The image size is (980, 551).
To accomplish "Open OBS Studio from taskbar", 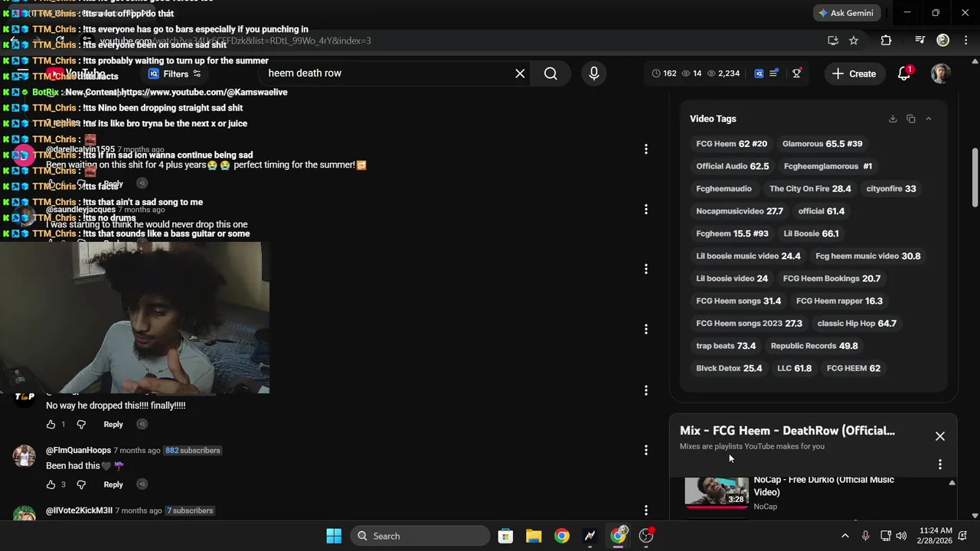I will click(x=646, y=536).
